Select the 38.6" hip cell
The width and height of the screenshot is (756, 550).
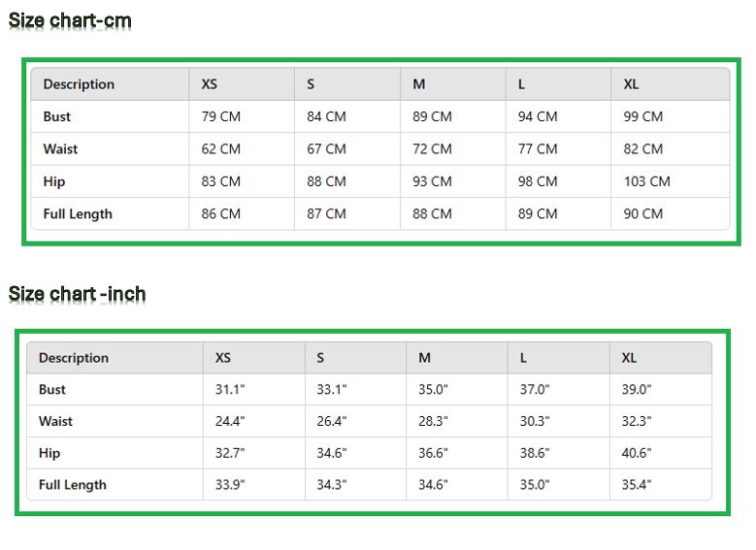coord(535,453)
